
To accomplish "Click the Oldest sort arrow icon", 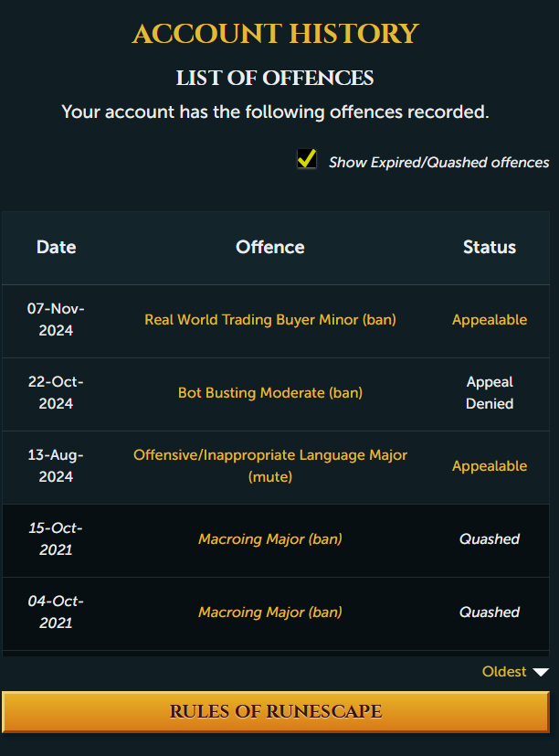I will tap(541, 672).
